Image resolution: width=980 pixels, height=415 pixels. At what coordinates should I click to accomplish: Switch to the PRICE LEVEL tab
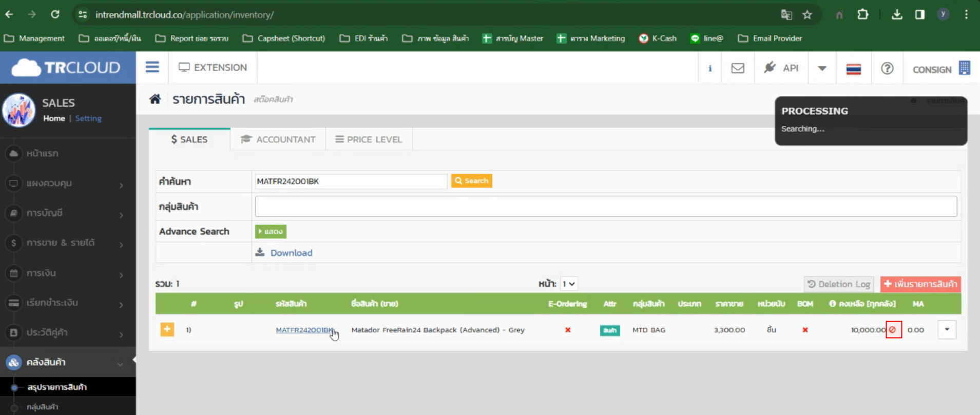point(369,139)
